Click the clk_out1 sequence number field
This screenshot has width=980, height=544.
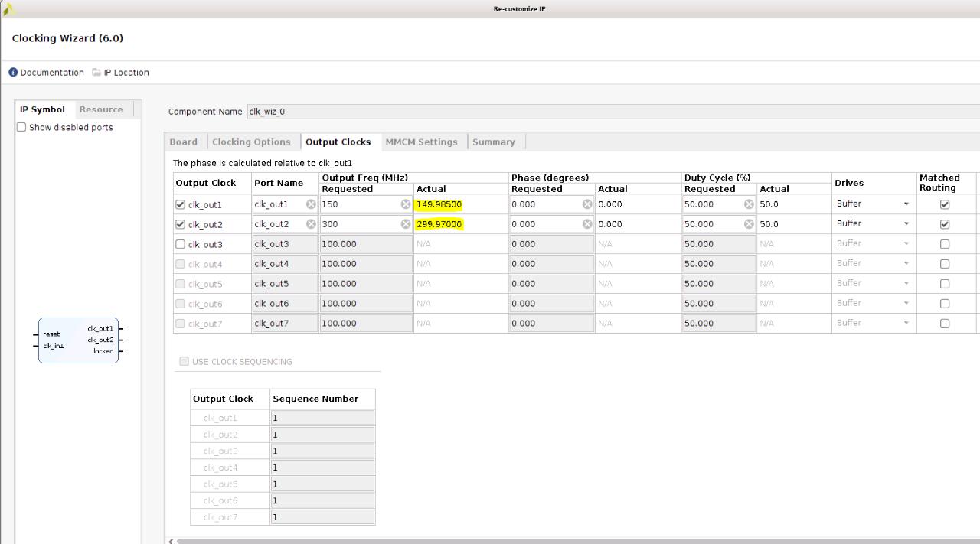322,418
